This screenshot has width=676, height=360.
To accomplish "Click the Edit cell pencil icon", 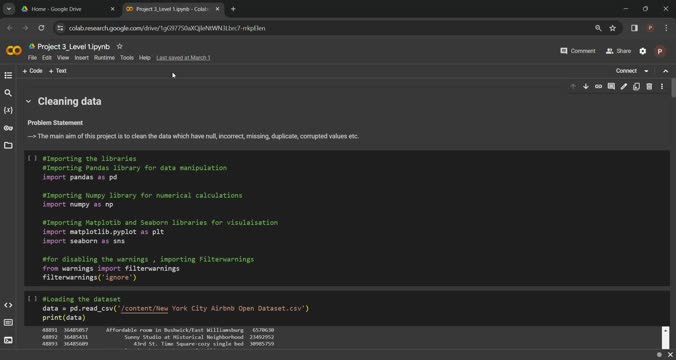I will (624, 87).
